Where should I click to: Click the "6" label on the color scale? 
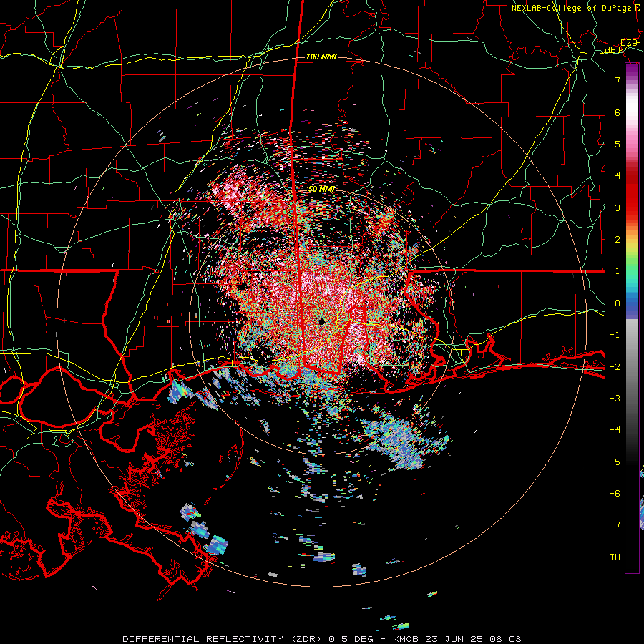(x=618, y=112)
